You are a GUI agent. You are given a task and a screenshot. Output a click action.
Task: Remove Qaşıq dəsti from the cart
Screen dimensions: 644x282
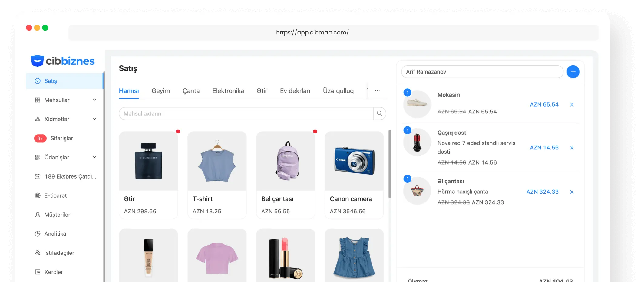(572, 148)
